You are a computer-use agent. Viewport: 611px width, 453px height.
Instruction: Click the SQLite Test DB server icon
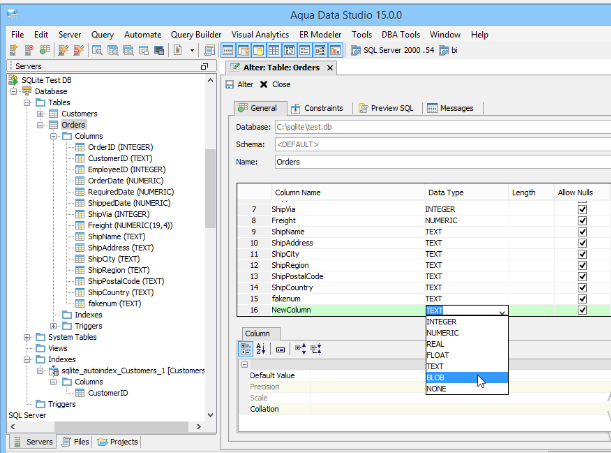tap(14, 79)
